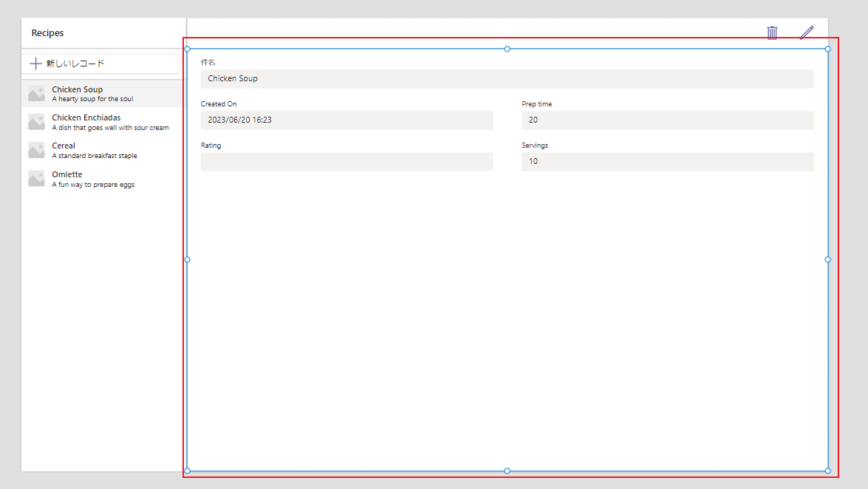This screenshot has height=489, width=868.
Task: Select Cereal recipe in list
Action: point(102,150)
